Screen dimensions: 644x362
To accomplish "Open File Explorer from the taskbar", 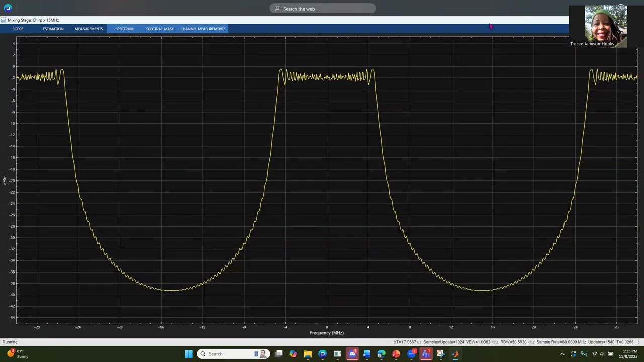I will (308, 354).
